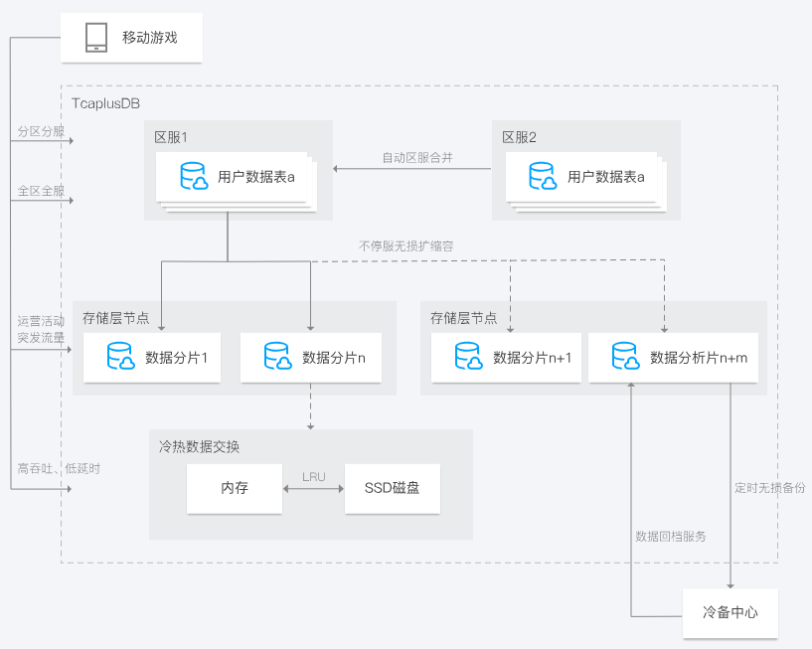The width and height of the screenshot is (812, 649).
Task: Select the 定时无损备份 text
Action: click(770, 488)
